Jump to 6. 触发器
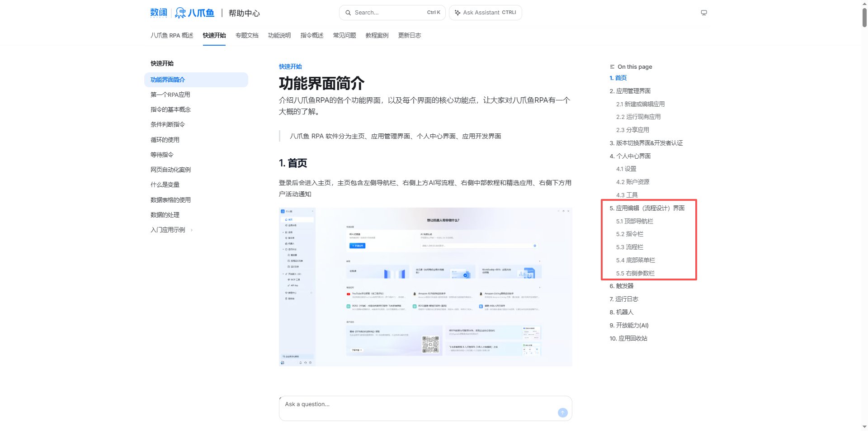The image size is (868, 431). click(x=622, y=286)
